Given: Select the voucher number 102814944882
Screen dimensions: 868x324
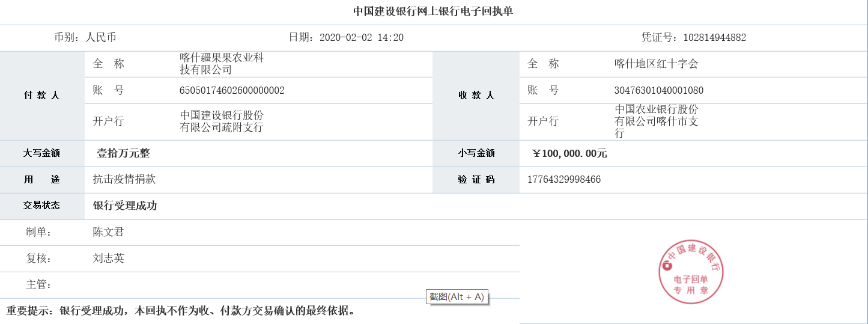Looking at the screenshot, I should (714, 37).
